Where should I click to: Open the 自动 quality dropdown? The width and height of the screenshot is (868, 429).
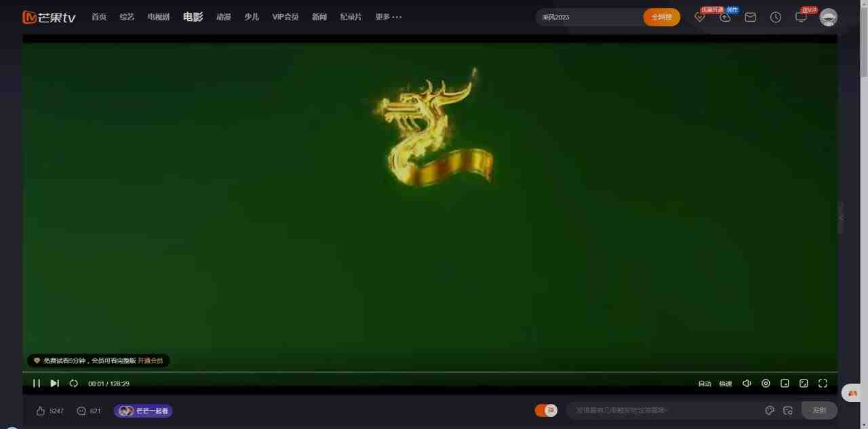705,384
